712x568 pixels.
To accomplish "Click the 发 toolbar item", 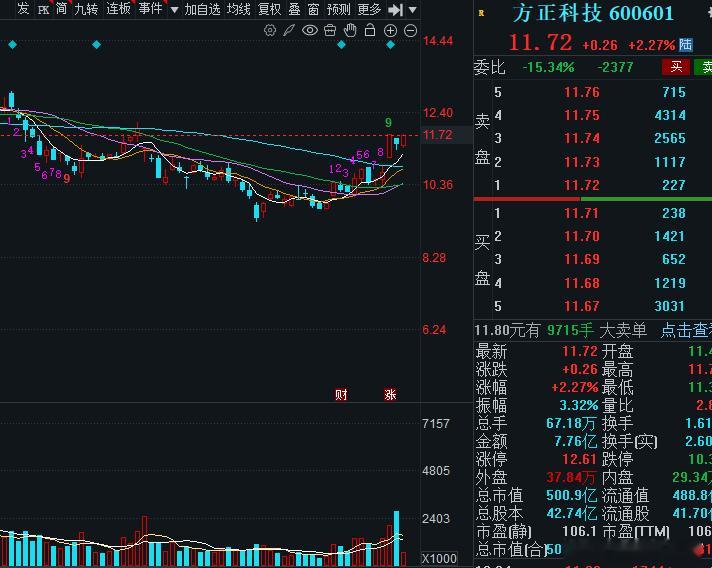I will (x=23, y=9).
